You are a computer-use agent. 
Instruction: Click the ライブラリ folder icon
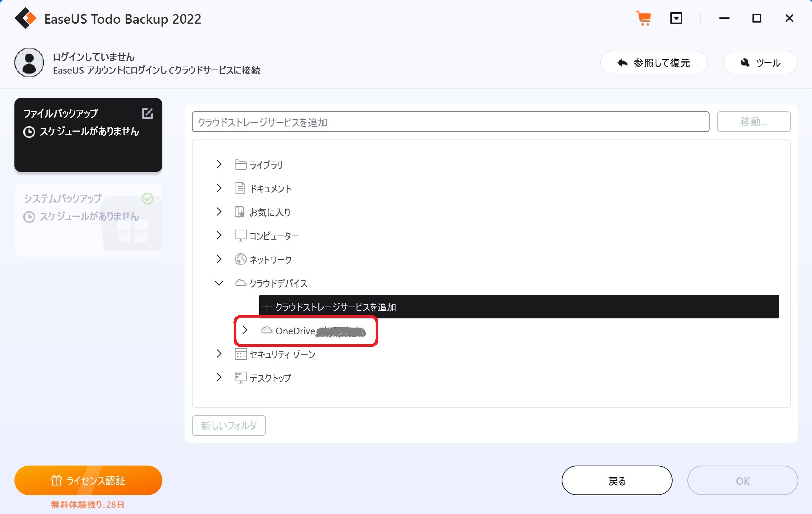click(x=240, y=165)
